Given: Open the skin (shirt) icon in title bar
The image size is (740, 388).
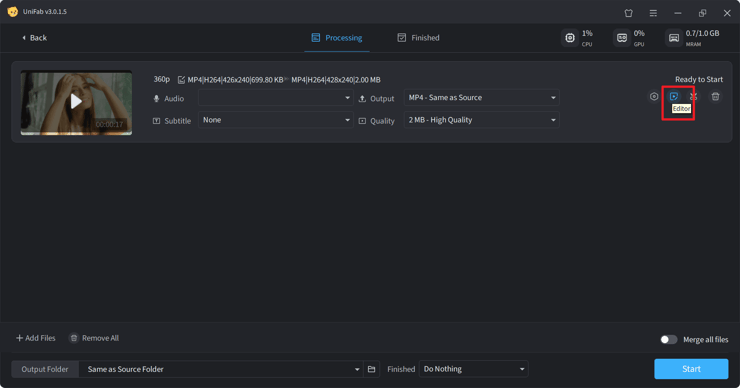Looking at the screenshot, I should [x=629, y=13].
